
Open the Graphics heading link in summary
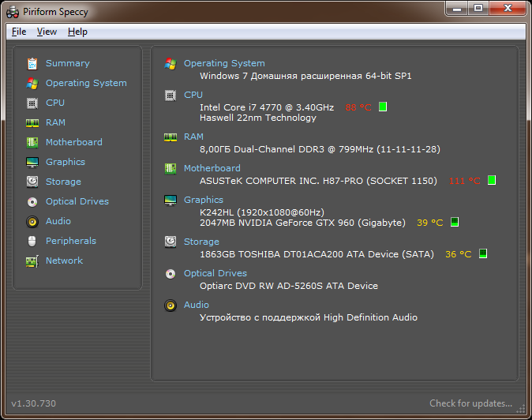click(204, 200)
